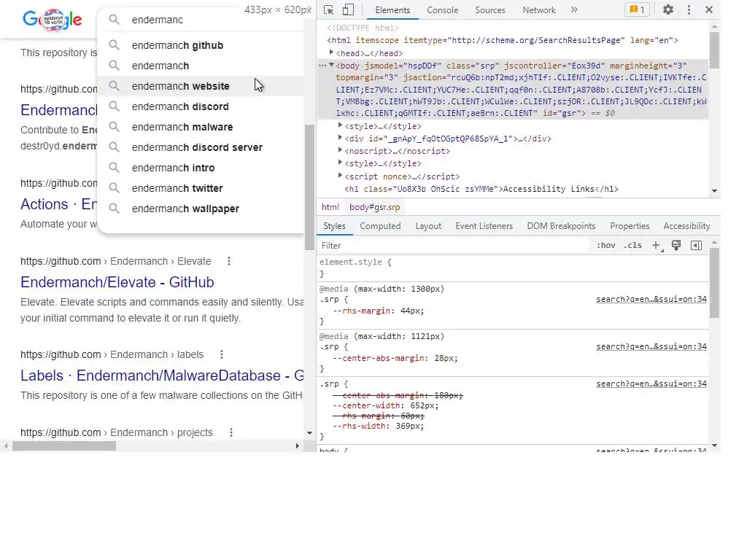This screenshot has width=747, height=560.
Task: Click the search box containing endermanc
Action: [x=205, y=20]
